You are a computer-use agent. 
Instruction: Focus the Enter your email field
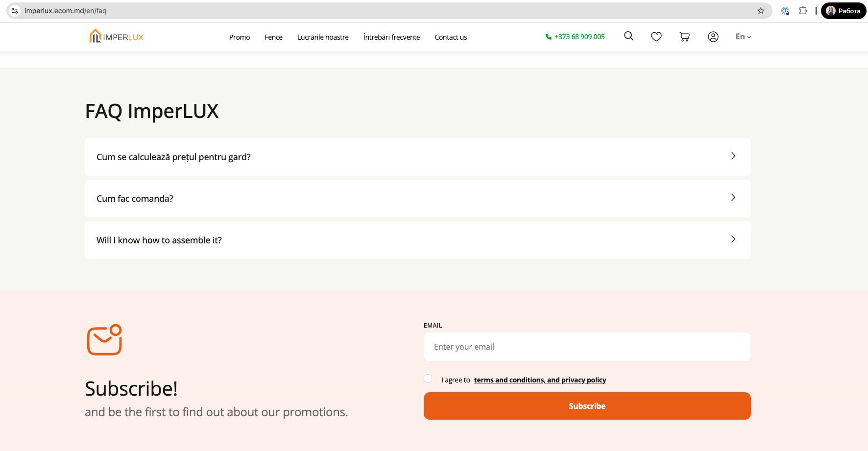(x=587, y=347)
